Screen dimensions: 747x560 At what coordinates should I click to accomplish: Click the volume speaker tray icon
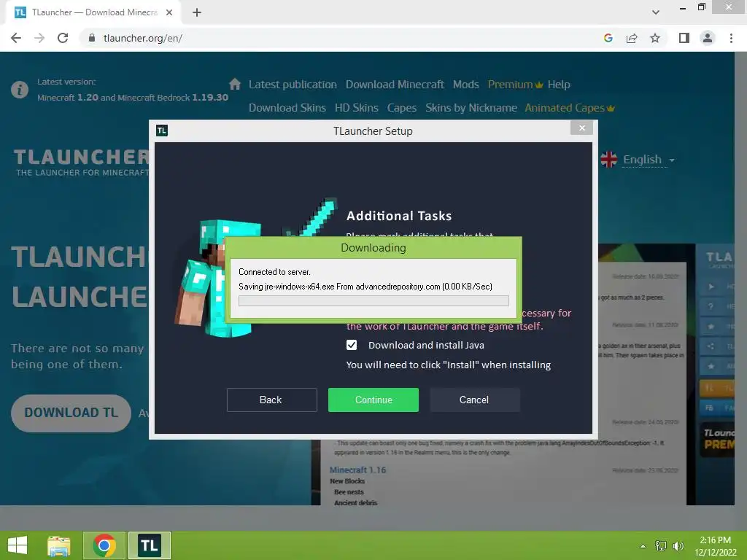(x=678, y=546)
